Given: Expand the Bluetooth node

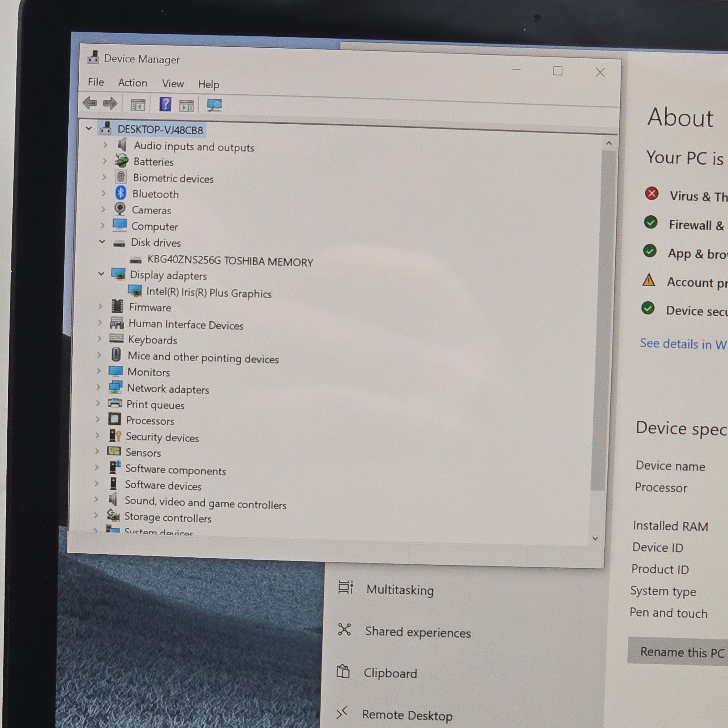Looking at the screenshot, I should click(x=104, y=193).
